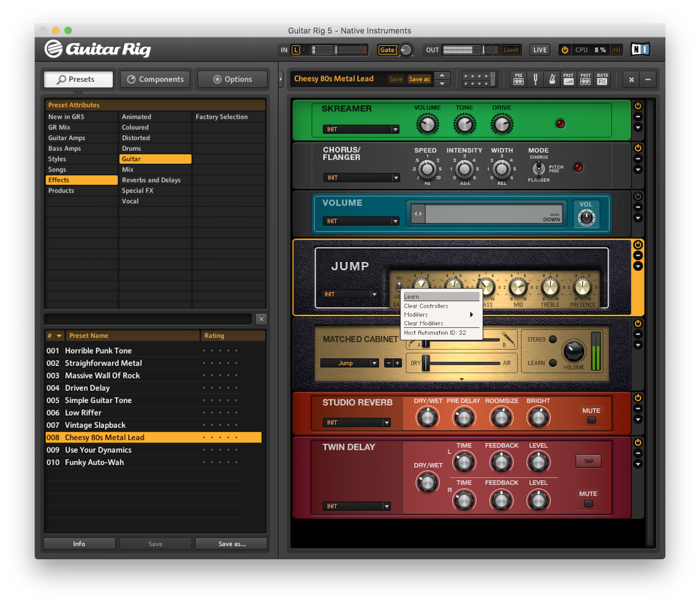Toggle the output Limit button
The height and width of the screenshot is (605, 700).
coord(510,50)
